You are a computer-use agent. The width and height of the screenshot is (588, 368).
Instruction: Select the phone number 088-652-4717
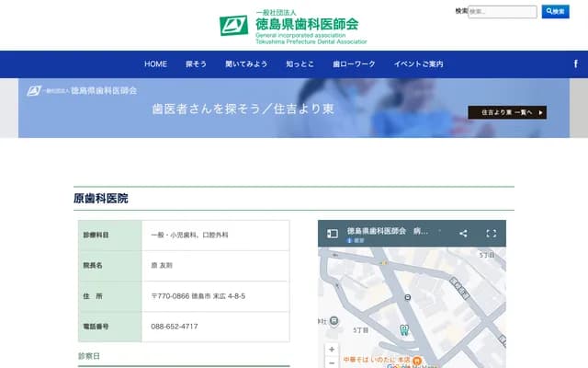(175, 327)
